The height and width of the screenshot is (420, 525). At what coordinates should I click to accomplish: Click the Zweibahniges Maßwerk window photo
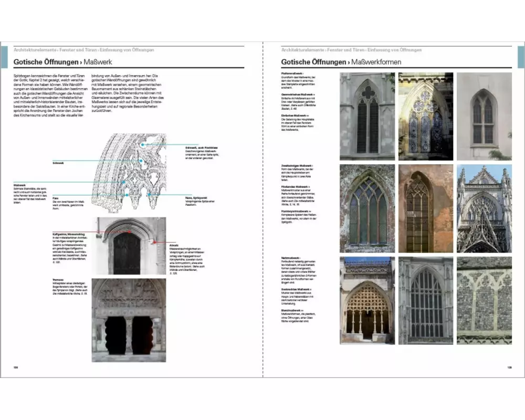click(x=367, y=208)
